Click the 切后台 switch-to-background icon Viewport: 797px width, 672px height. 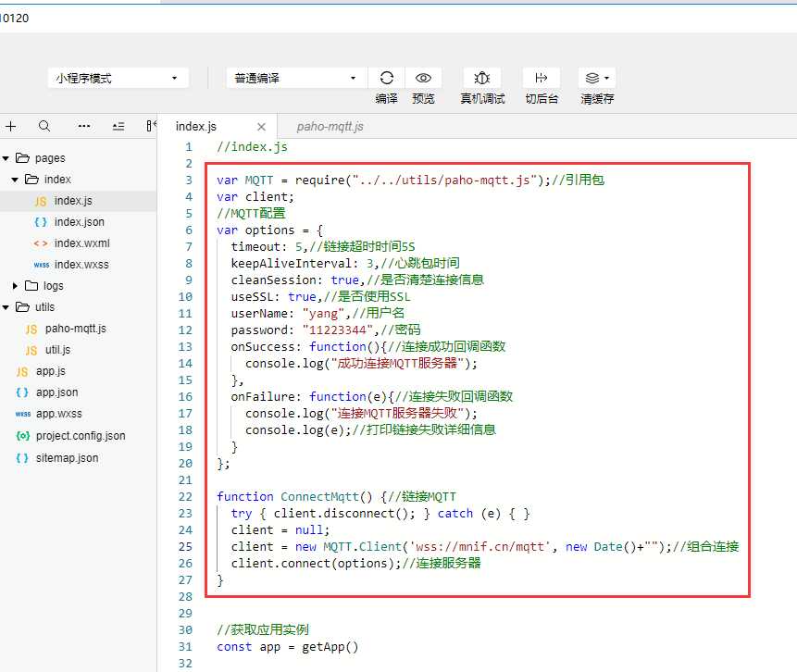542,78
